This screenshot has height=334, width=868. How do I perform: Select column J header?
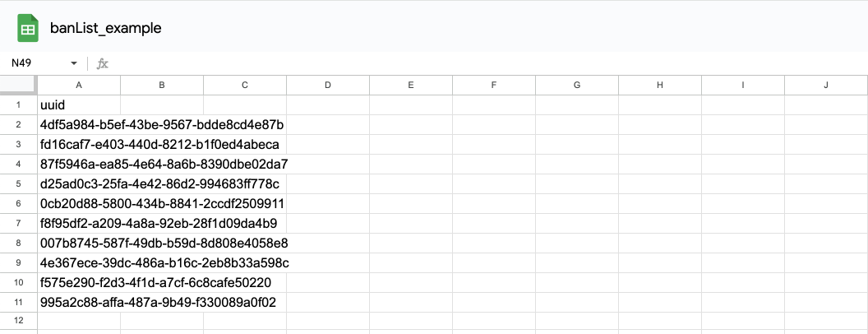[x=826, y=85]
